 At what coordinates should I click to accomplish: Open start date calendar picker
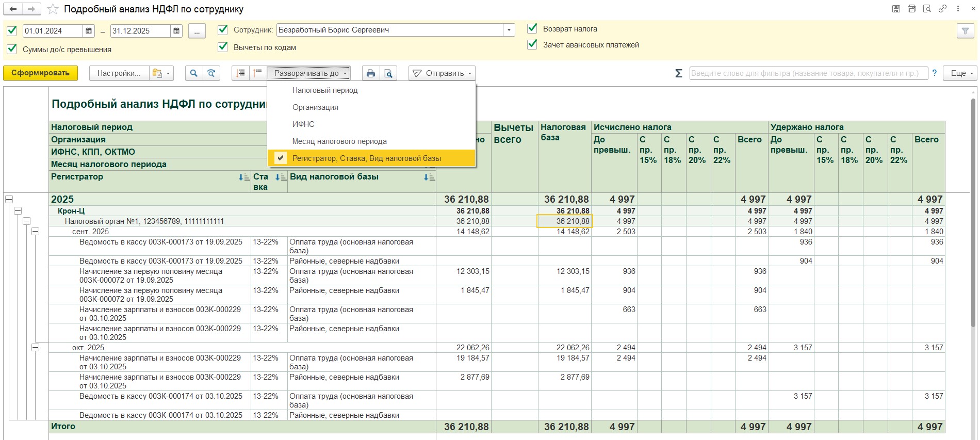pyautogui.click(x=89, y=31)
